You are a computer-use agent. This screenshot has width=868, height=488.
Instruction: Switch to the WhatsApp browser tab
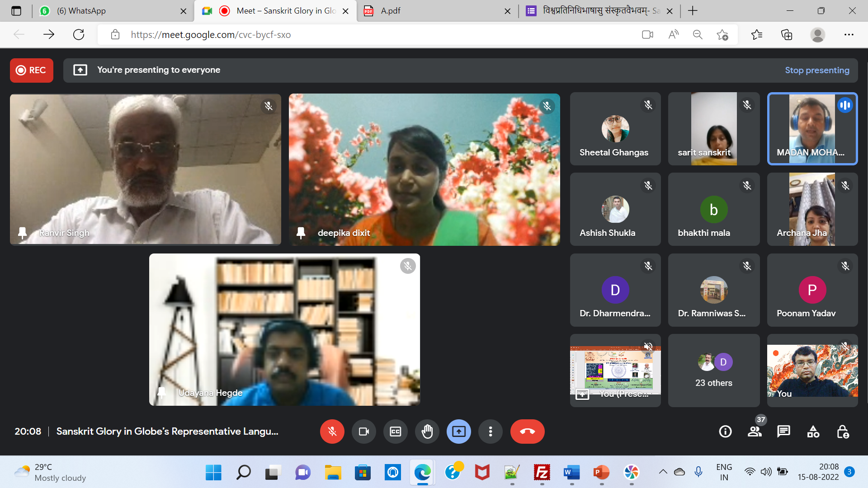click(81, 11)
